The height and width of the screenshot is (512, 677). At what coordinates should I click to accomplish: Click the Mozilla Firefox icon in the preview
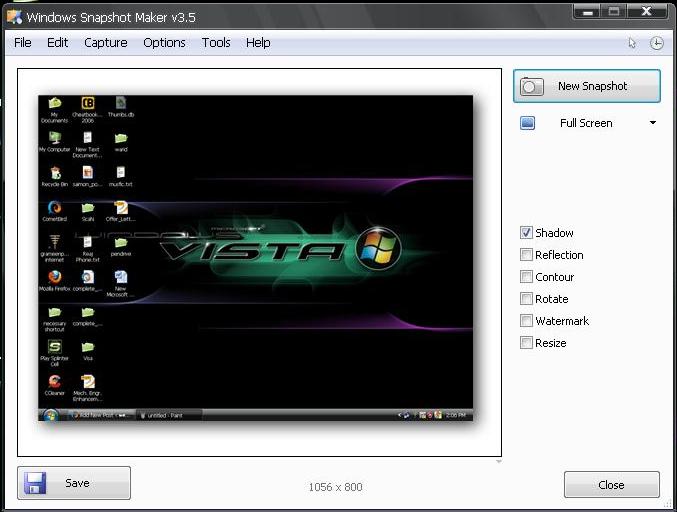(55, 277)
